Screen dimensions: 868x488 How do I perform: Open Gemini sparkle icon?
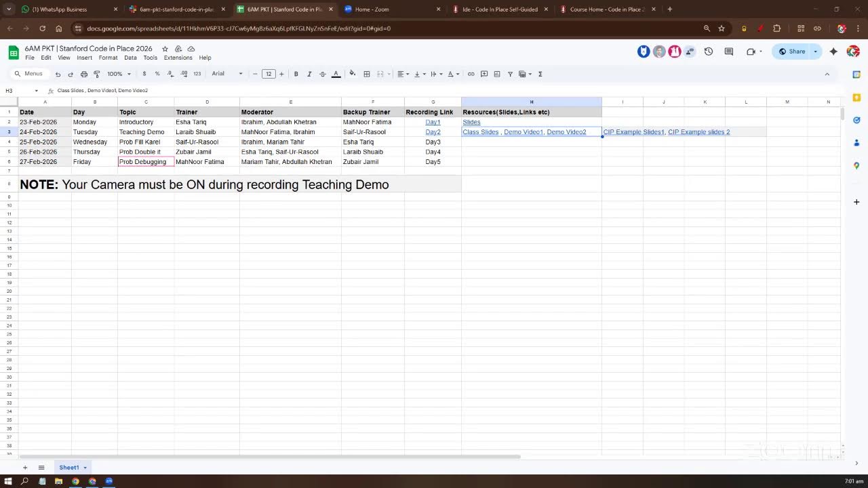[x=834, y=52]
